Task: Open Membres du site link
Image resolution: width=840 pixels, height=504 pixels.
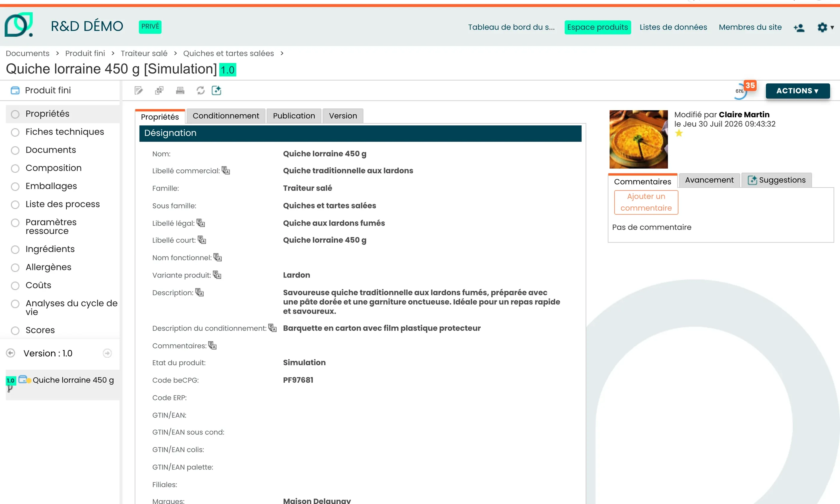Action: [x=750, y=27]
